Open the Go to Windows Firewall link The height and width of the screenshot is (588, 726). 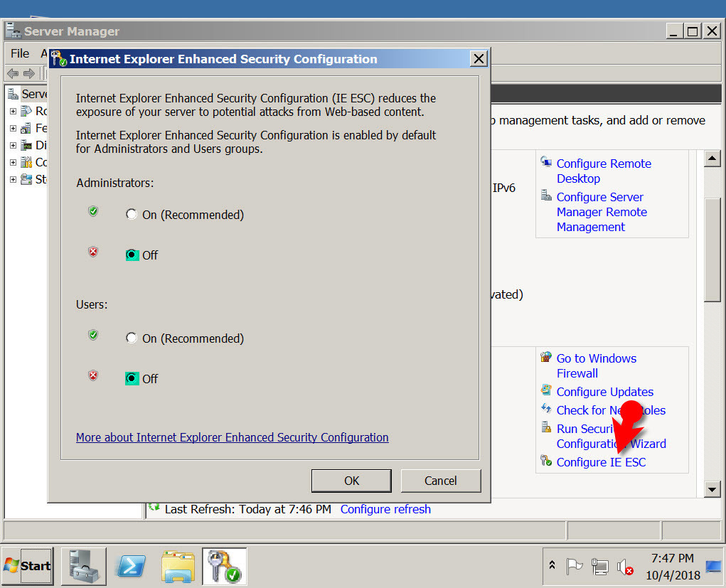[x=597, y=365]
